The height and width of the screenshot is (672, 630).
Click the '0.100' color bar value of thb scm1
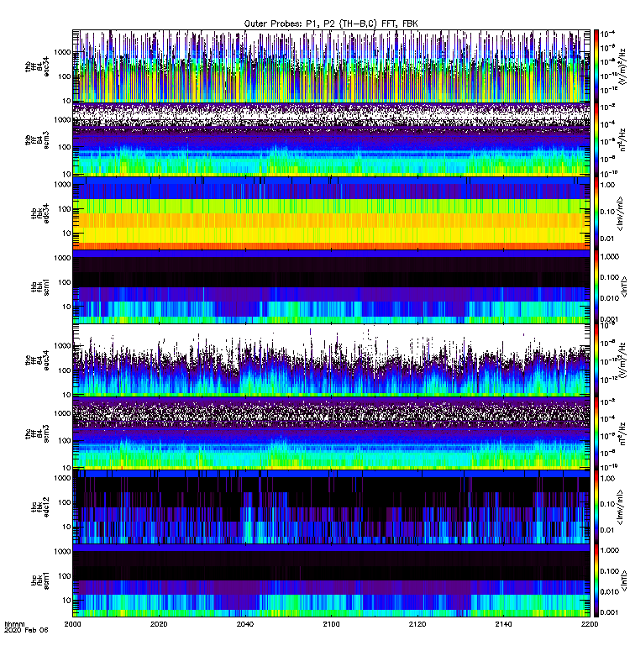pyautogui.click(x=610, y=277)
